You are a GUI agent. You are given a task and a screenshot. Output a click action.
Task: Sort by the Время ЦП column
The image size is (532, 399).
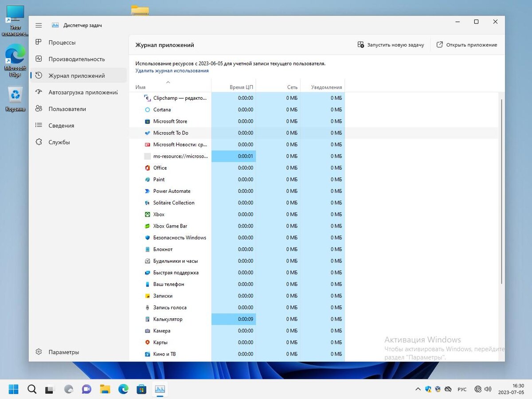tap(234, 85)
